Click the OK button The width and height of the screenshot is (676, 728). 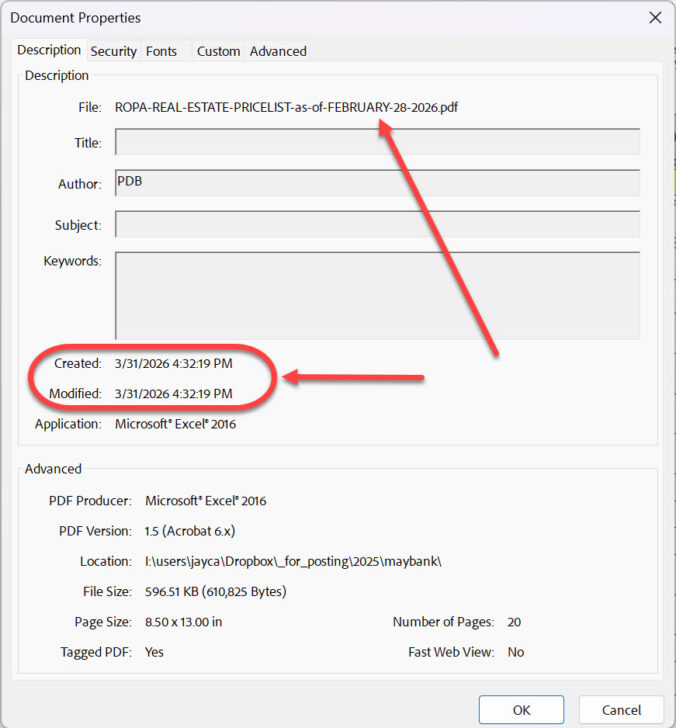[x=521, y=709]
